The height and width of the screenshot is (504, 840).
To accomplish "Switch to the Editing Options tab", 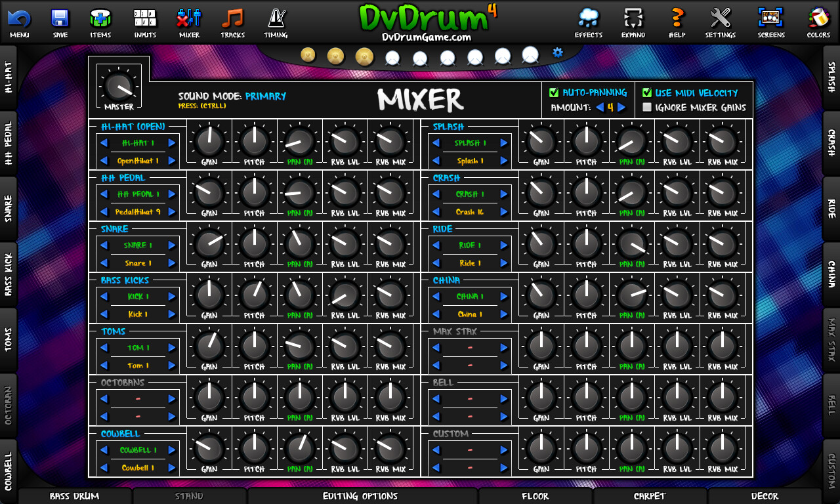I will pos(361,497).
